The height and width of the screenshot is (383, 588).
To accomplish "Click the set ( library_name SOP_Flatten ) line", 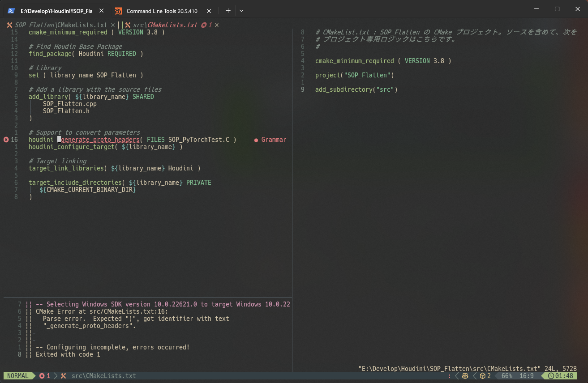I will (86, 75).
